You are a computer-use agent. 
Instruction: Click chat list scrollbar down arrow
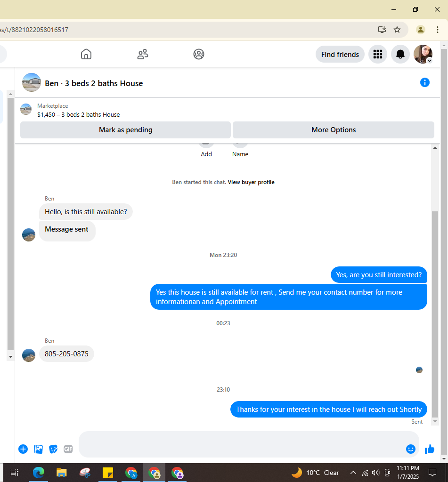coord(10,357)
